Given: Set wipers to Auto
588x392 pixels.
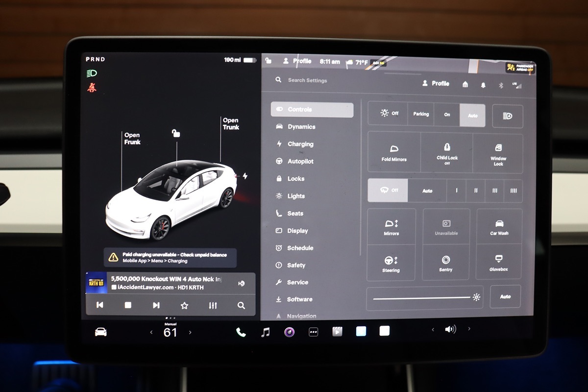Looking at the screenshot, I should tap(427, 191).
